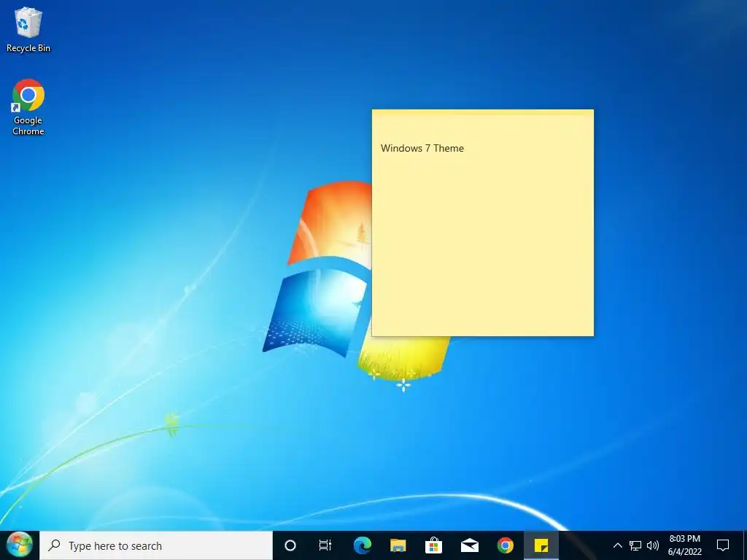Open the volume speaker tray icon

(653, 545)
